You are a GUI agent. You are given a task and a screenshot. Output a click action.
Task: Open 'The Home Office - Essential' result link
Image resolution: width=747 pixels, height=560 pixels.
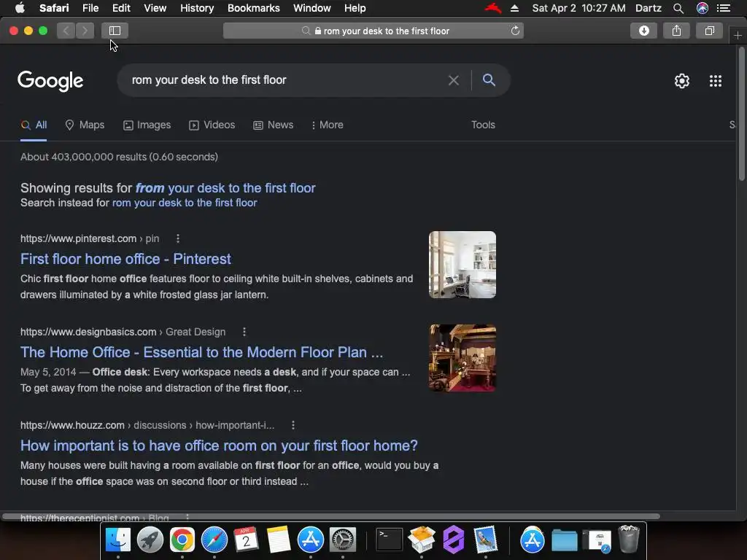pos(201,352)
